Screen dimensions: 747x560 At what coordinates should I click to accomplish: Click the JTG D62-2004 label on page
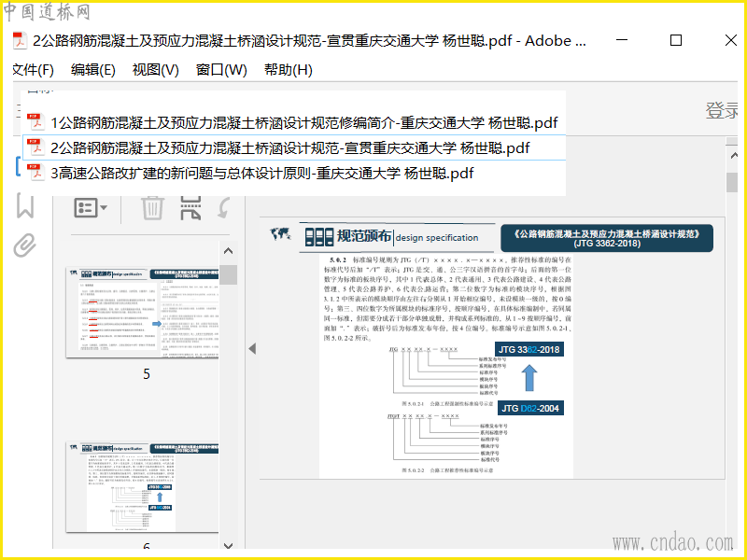530,408
